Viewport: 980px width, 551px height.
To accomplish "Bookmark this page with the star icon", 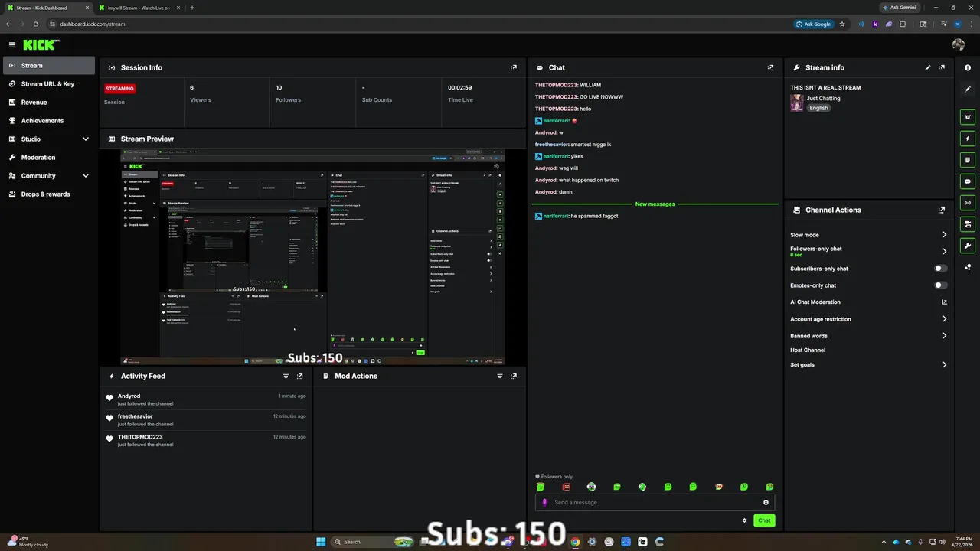I will tap(842, 24).
